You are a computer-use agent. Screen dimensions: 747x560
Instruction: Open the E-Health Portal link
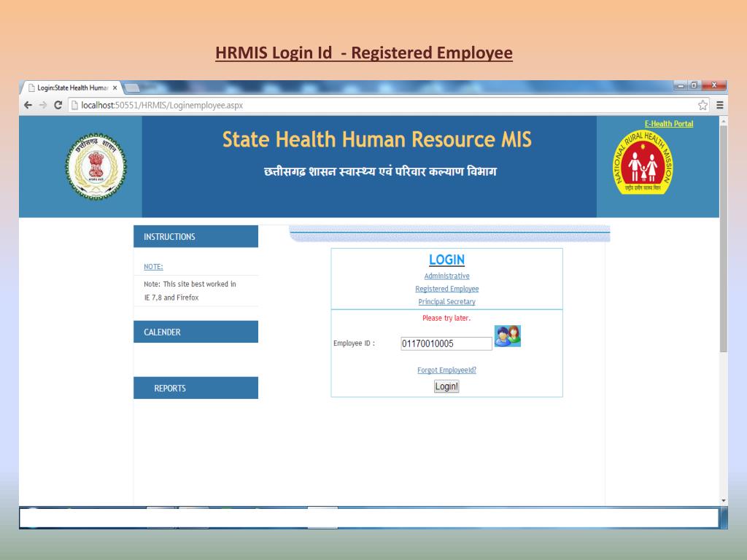point(669,124)
